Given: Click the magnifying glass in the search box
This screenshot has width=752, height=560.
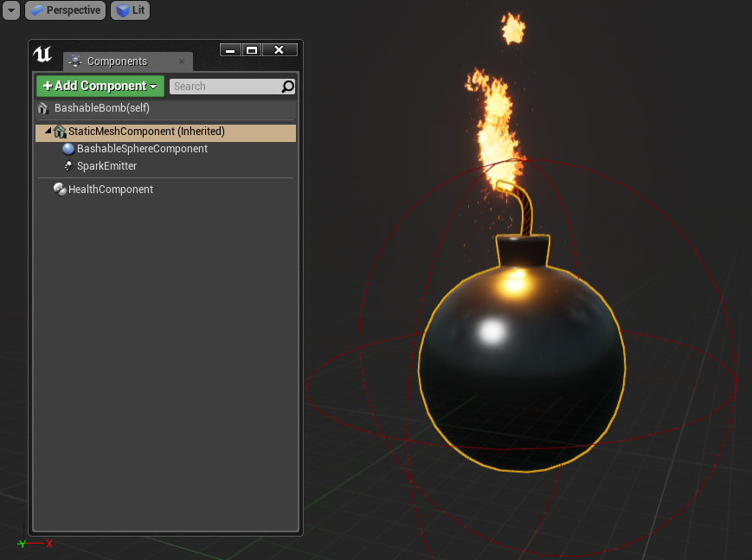Looking at the screenshot, I should click(289, 87).
